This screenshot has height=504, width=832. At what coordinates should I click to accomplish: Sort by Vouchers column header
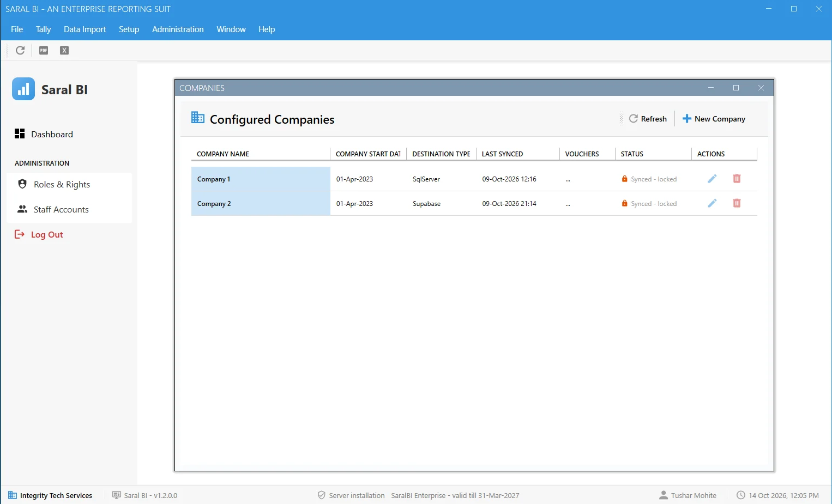pyautogui.click(x=587, y=154)
